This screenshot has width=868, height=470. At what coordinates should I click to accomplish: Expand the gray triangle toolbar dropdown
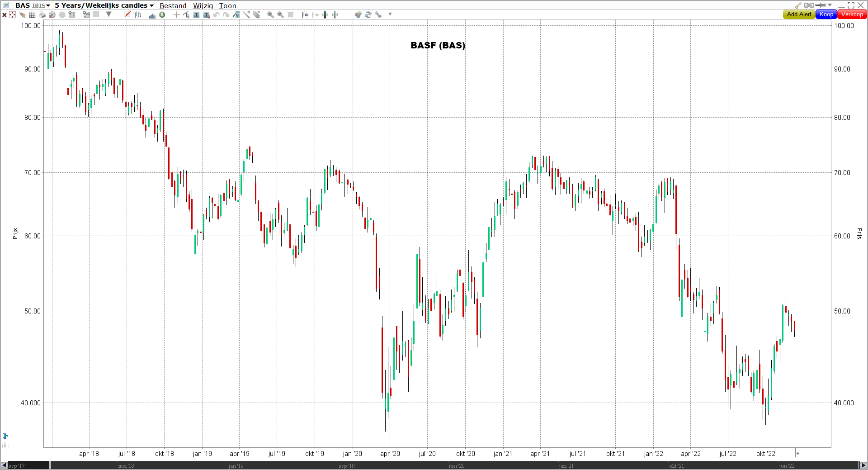coord(108,14)
